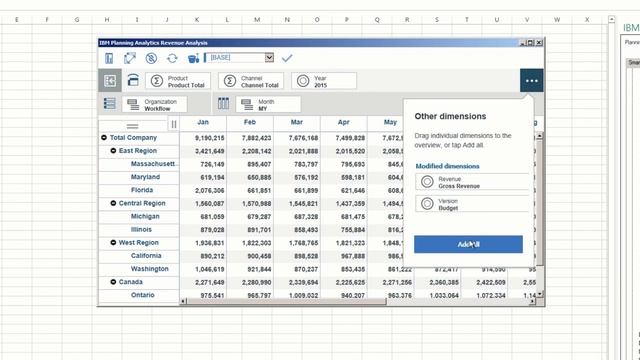Screen dimensions: 640x360
Task: Click the refresh data icon
Action: click(172, 58)
